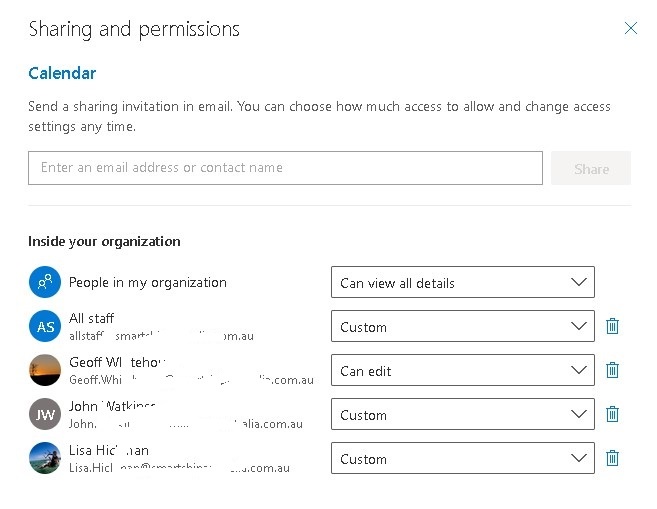657x509 pixels.
Task: Remove Geoff's calendar access with trash icon
Action: 613,370
